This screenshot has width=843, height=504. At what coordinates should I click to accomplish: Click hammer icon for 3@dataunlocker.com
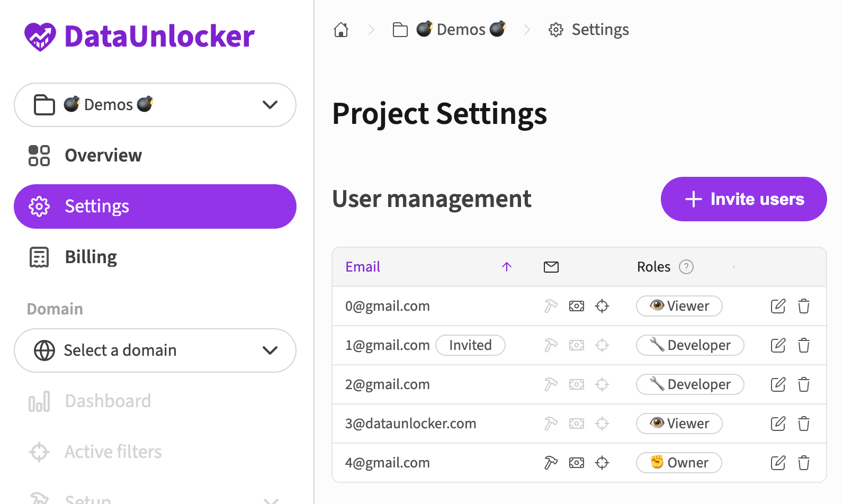551,424
